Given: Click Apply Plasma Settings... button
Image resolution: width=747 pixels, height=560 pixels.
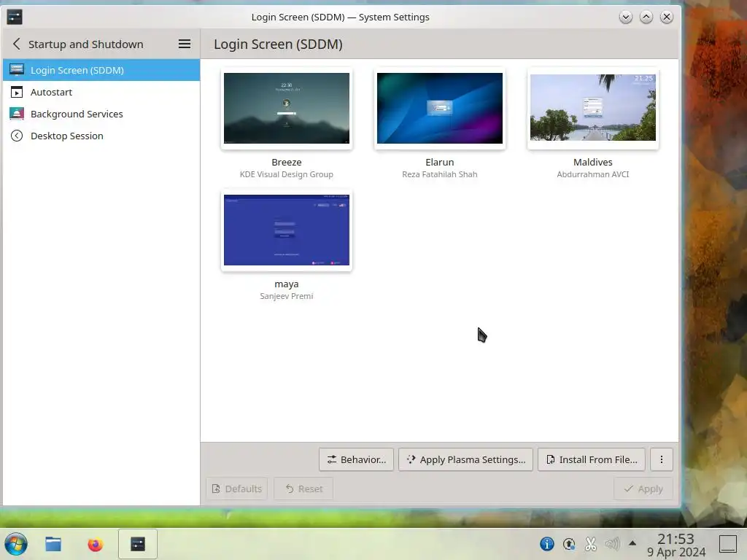Looking at the screenshot, I should click(x=465, y=459).
